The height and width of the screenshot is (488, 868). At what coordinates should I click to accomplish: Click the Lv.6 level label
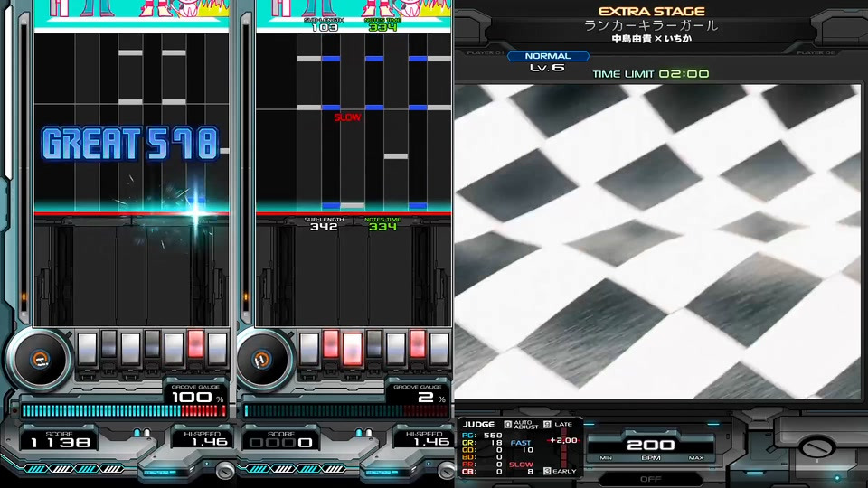[x=547, y=68]
